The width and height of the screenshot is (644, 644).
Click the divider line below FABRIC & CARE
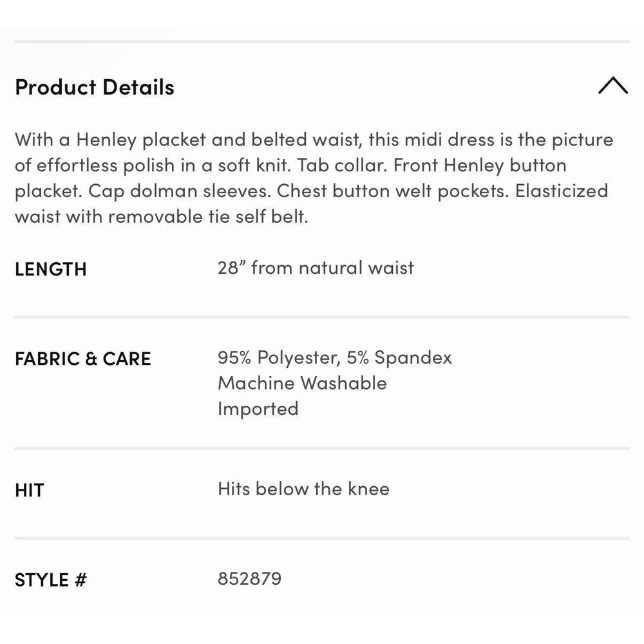click(x=322, y=448)
